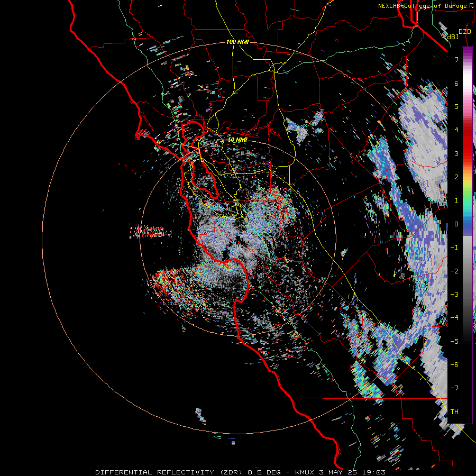This screenshot has height=476, width=476.
Task: Click the "[dB]" unit label
Action: click(452, 36)
